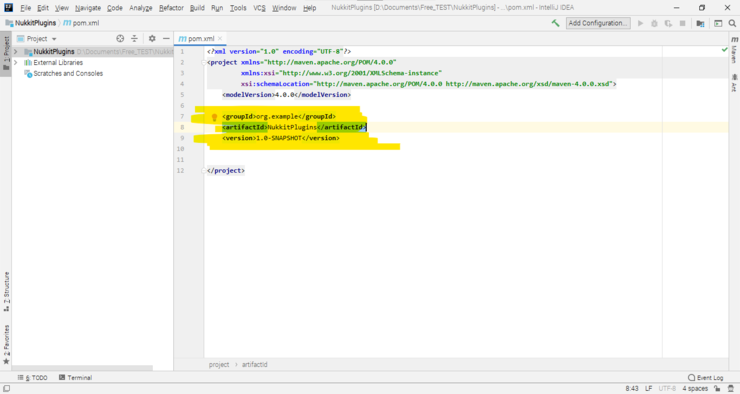Open the Analyze menu

click(x=141, y=8)
